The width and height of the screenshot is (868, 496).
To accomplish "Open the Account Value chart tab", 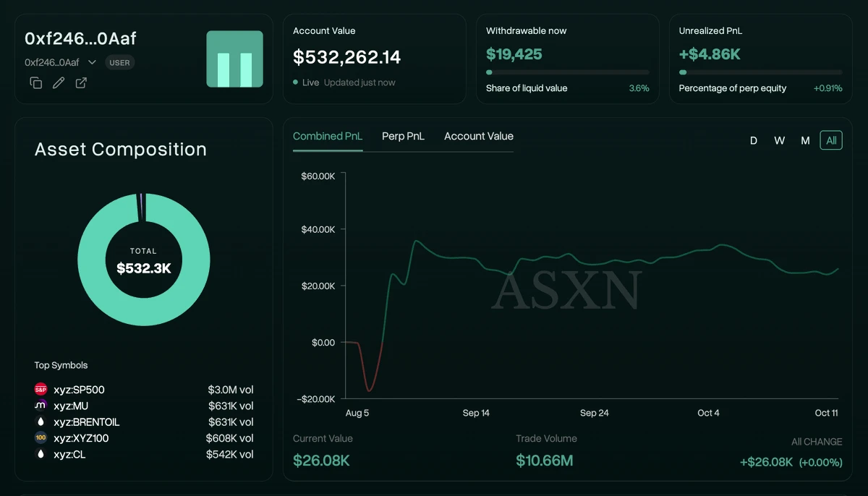I will pyautogui.click(x=479, y=137).
